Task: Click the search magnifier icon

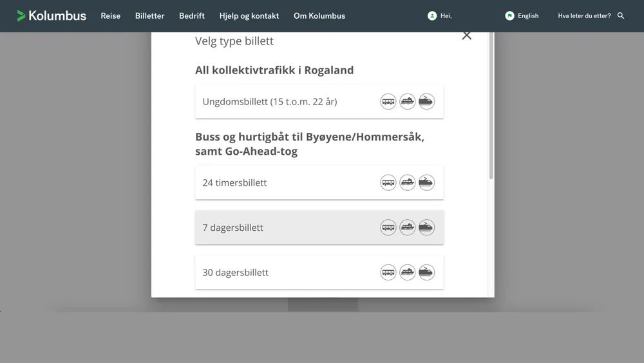Action: tap(621, 16)
